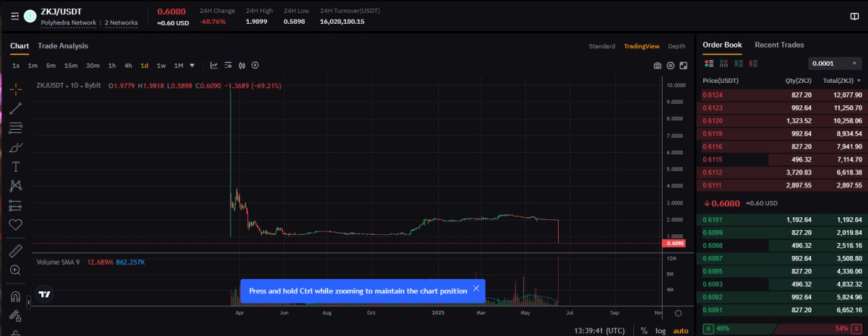Open the indicator display settings icon
The height and width of the screenshot is (336, 868).
click(228, 66)
